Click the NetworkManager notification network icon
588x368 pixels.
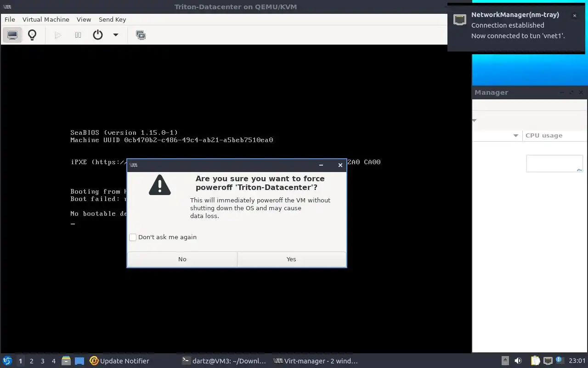pyautogui.click(x=460, y=19)
